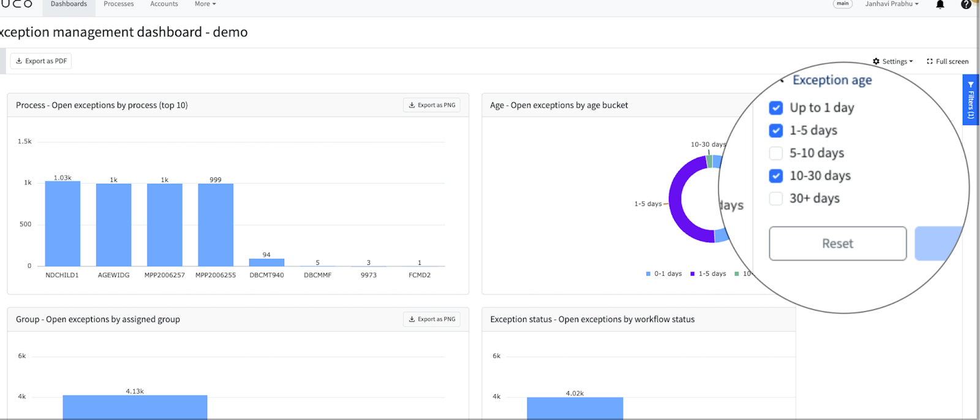Image resolution: width=980 pixels, height=420 pixels.
Task: Click the AGEWIDG bar in the process chart
Action: click(x=113, y=225)
